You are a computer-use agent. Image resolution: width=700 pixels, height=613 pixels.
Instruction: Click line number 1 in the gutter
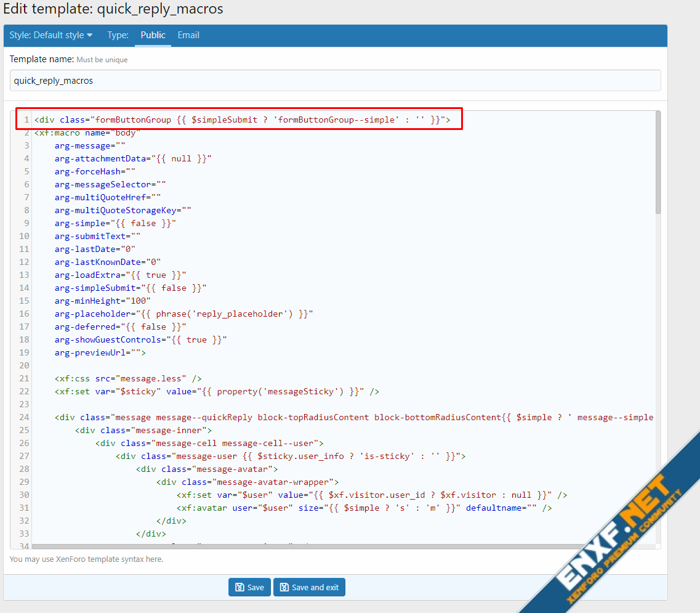click(x=26, y=120)
